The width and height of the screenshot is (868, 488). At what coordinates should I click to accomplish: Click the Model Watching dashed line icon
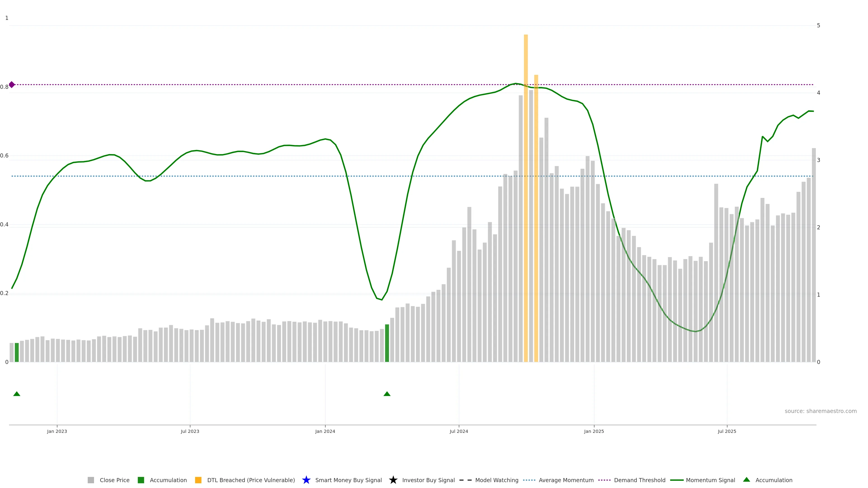[465, 480]
